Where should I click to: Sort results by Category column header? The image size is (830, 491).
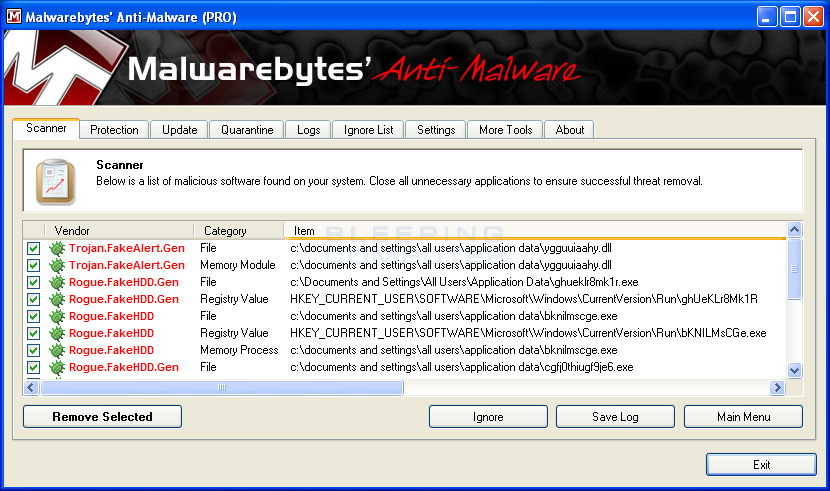tap(239, 231)
